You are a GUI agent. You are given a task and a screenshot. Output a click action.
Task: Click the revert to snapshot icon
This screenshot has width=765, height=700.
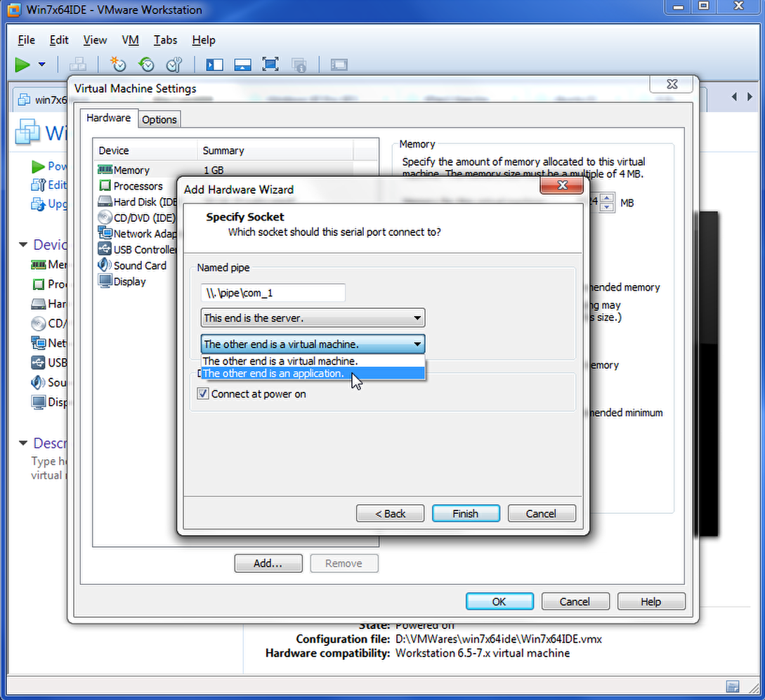click(146, 65)
